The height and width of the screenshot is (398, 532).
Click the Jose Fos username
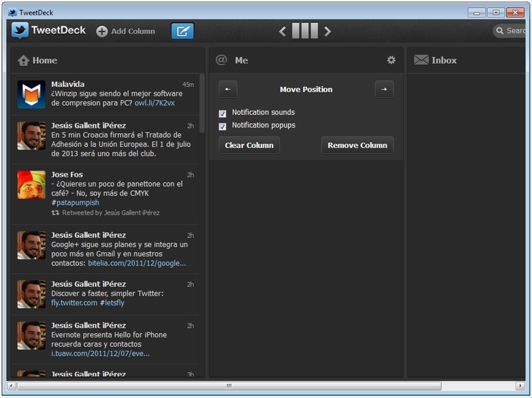pos(67,175)
